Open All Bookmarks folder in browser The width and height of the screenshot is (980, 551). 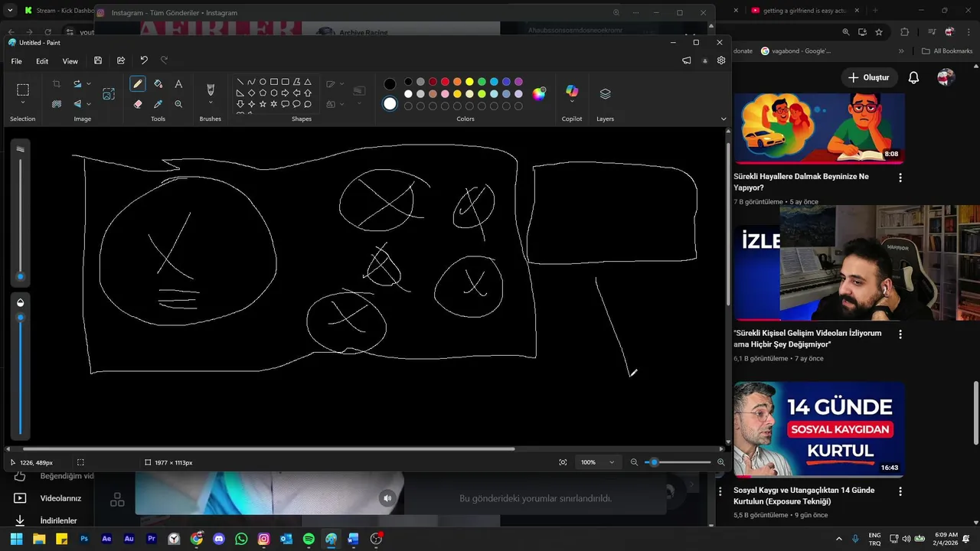(947, 51)
